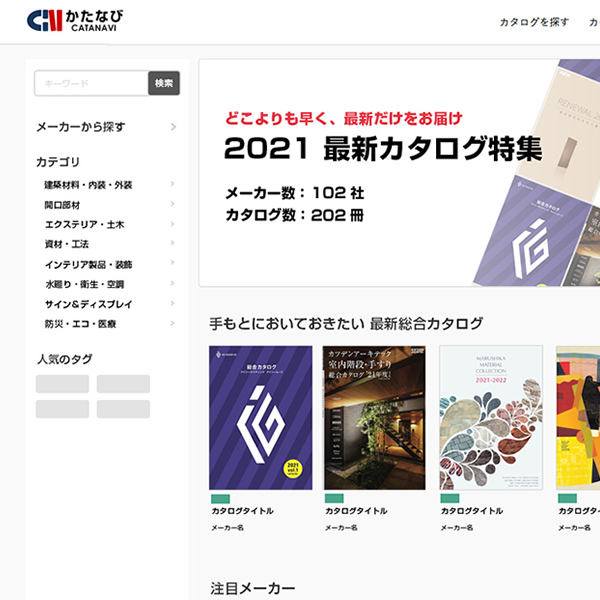
Task: Open インテリア製品・装飾 category
Action: 88,264
